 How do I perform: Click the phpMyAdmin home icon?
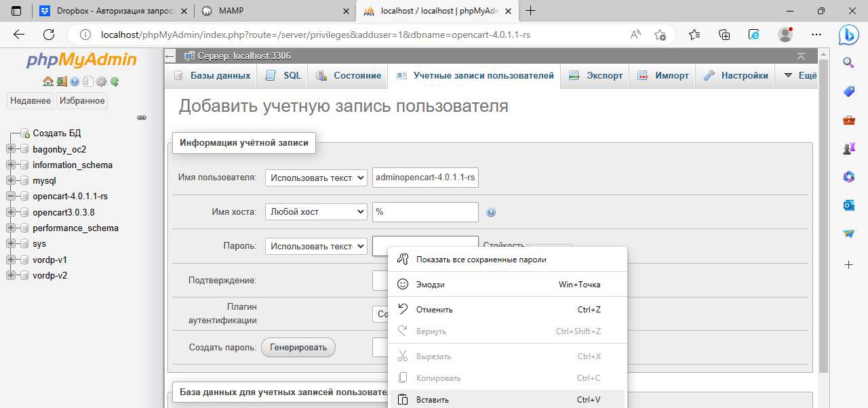click(47, 81)
